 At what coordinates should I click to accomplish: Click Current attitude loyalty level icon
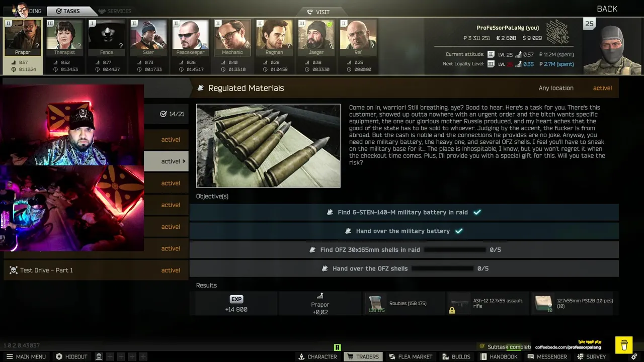coord(491,54)
